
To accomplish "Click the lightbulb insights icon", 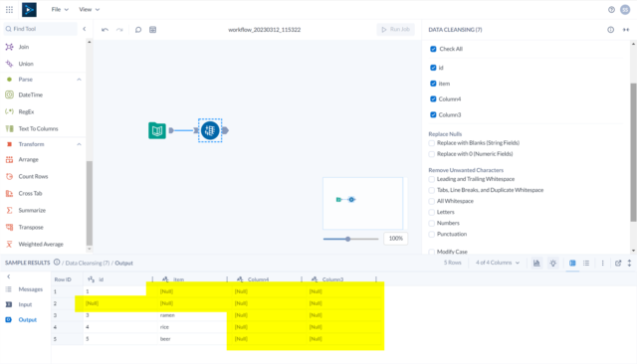I will pos(553,263).
